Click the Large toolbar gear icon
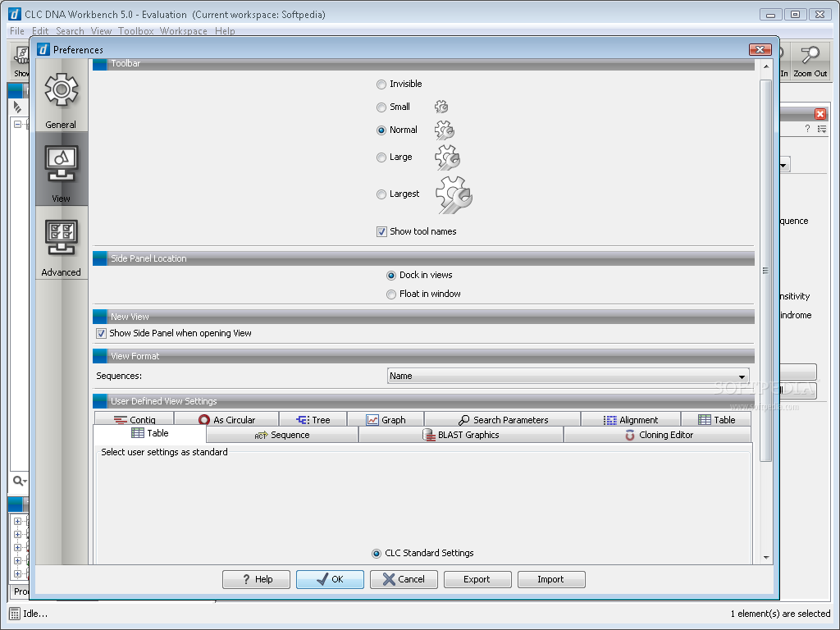Screen dimensions: 840x630 point(447,157)
